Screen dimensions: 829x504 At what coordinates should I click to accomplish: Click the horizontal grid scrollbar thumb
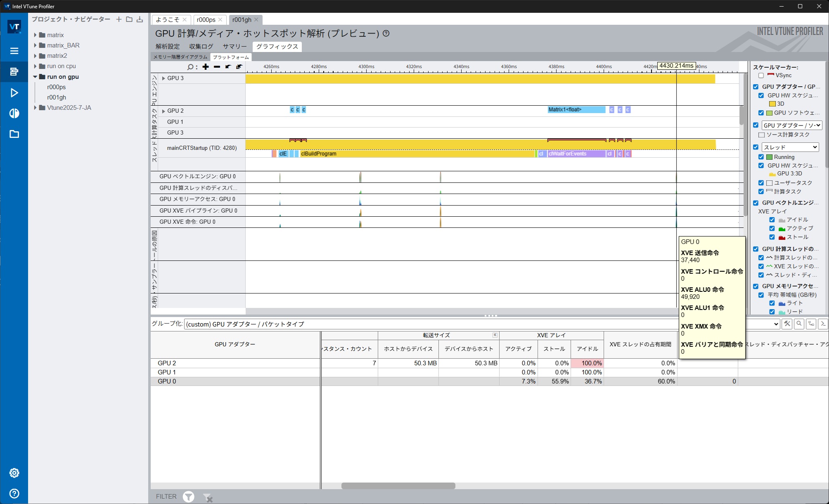[398, 486]
